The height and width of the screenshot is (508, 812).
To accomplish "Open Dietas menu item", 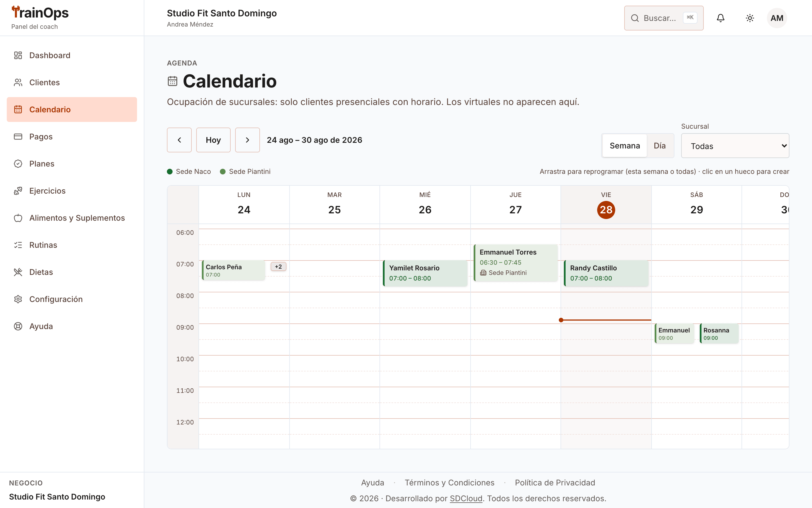I will 72,272.
